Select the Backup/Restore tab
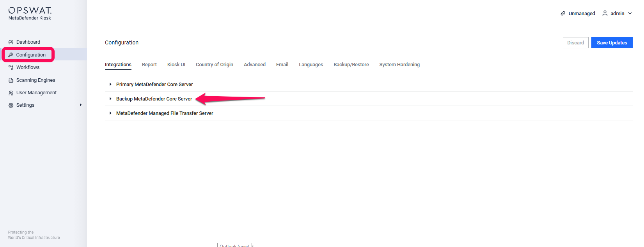 tap(351, 65)
